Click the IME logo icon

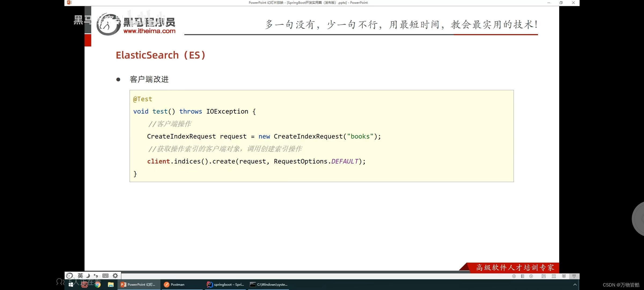(x=69, y=275)
